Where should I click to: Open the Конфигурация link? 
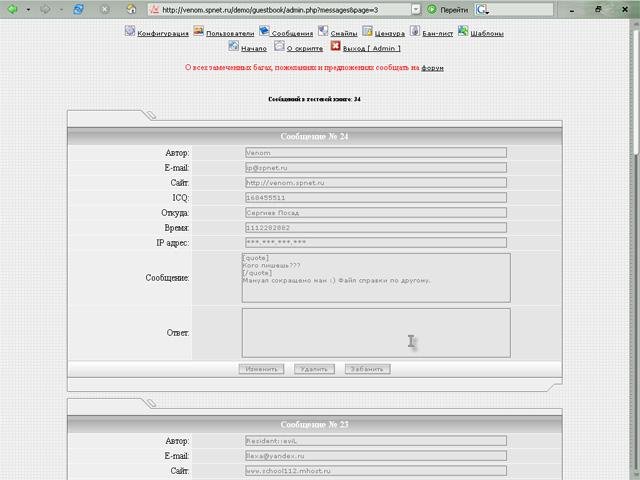pyautogui.click(x=163, y=33)
